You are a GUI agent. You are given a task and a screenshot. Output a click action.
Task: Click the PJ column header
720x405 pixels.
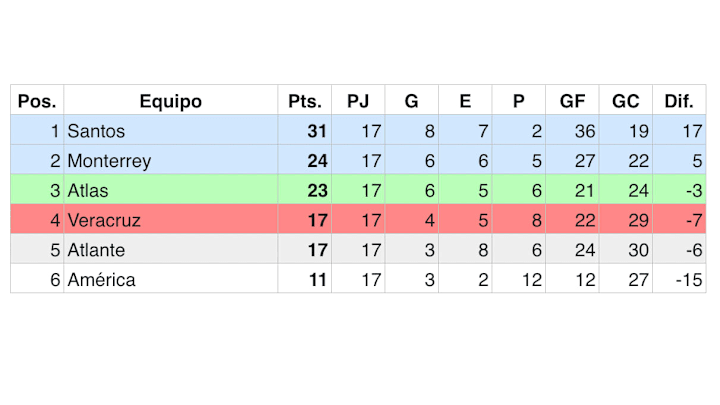358,101
